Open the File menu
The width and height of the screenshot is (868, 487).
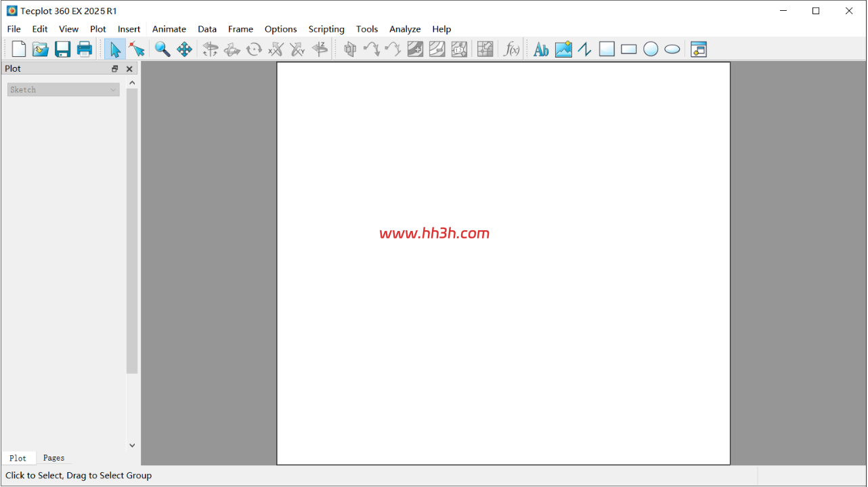[x=14, y=29]
